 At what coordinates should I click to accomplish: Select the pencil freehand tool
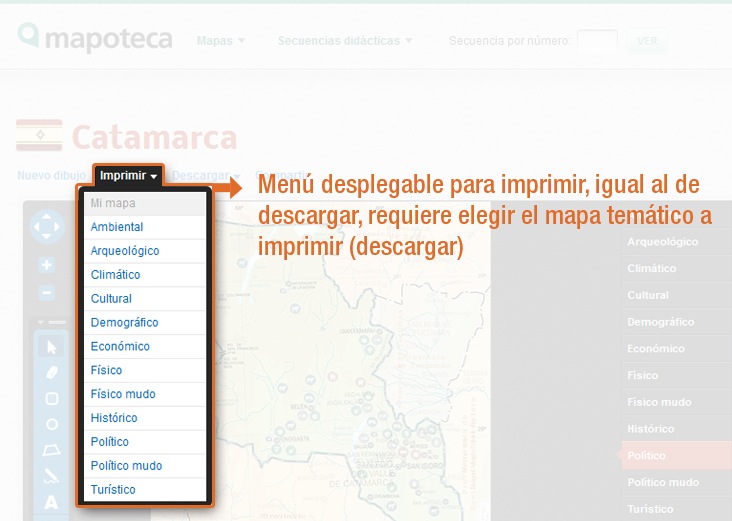tap(51, 476)
